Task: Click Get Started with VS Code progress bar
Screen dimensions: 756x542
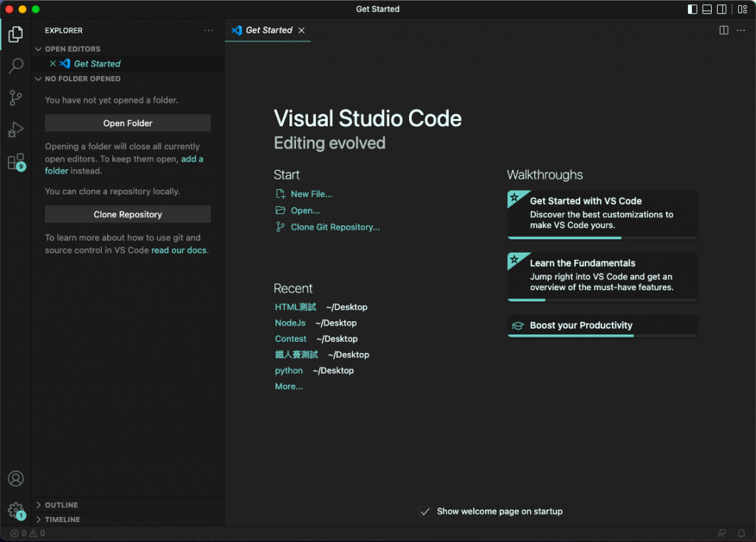Action: click(x=602, y=238)
